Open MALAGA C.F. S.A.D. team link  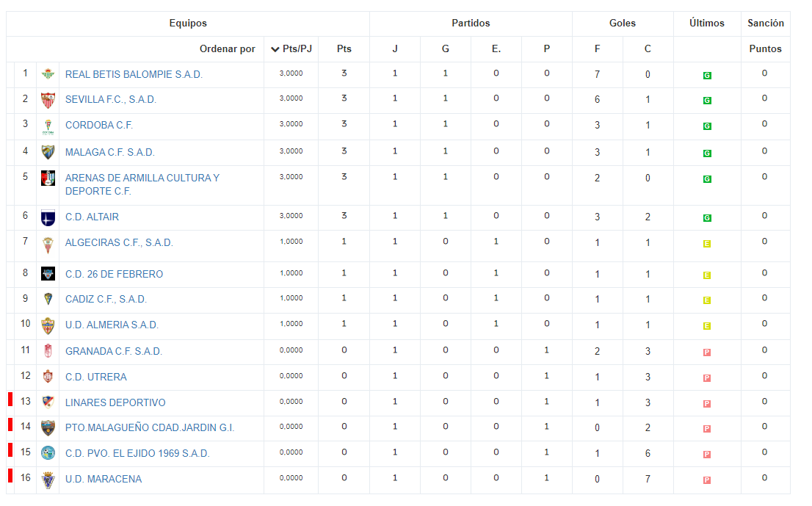point(110,152)
